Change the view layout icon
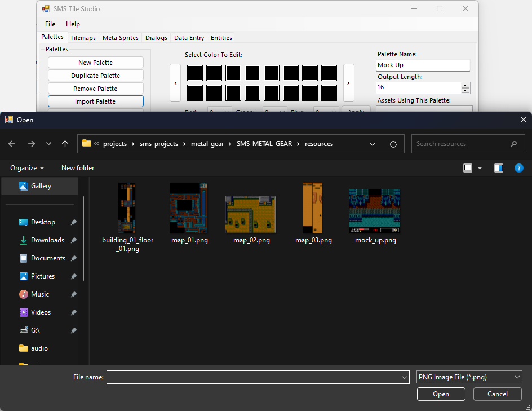The width and height of the screenshot is (532, 411). (468, 168)
